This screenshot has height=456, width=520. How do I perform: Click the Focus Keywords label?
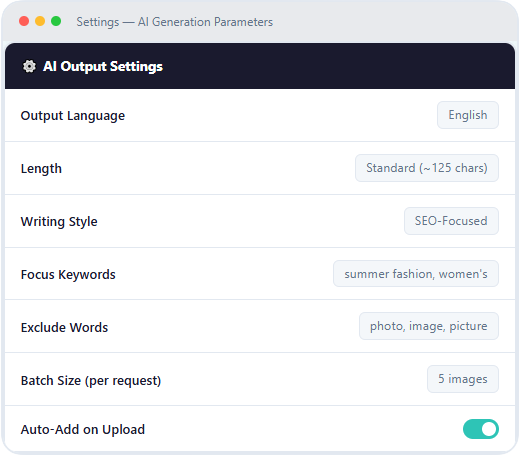coord(68,275)
